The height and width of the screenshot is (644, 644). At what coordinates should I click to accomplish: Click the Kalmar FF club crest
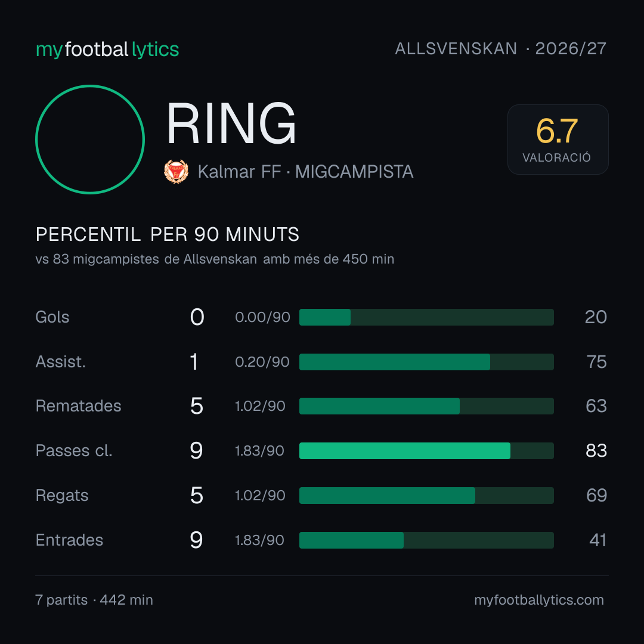pyautogui.click(x=176, y=172)
